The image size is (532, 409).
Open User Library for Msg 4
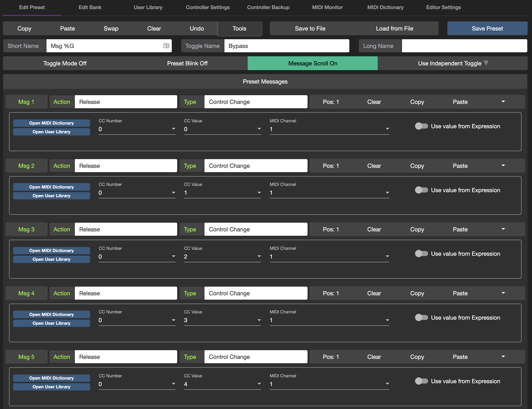click(51, 323)
